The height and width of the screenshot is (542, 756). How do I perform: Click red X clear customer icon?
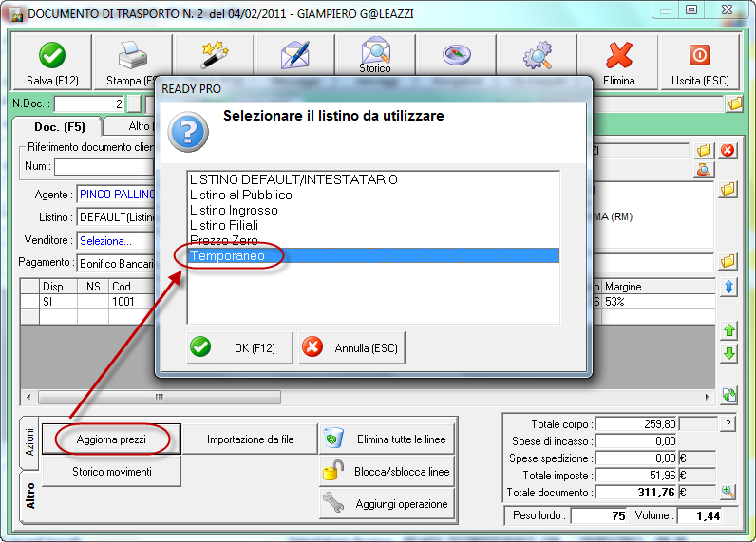[x=728, y=150]
